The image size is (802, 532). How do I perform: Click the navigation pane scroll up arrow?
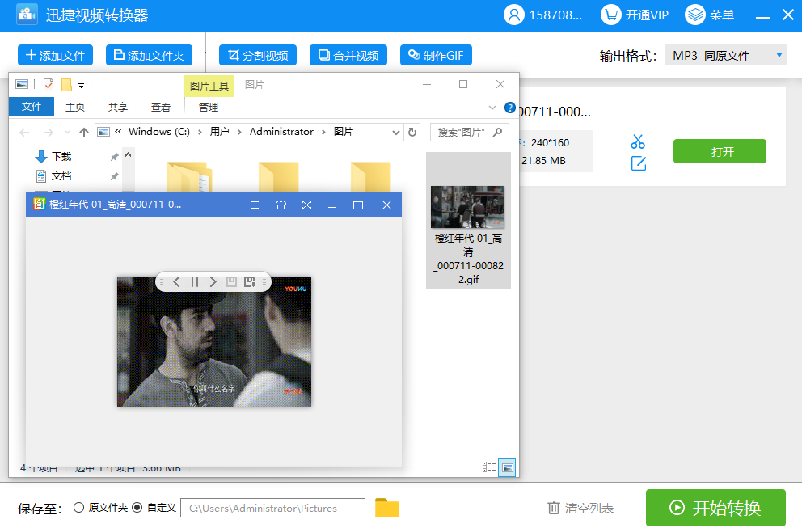(129, 155)
